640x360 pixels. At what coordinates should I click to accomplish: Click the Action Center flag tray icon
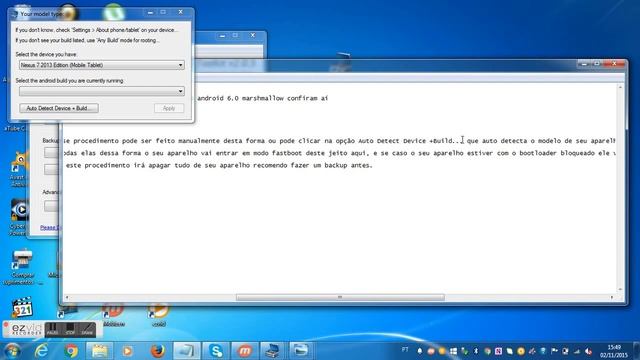point(554,351)
